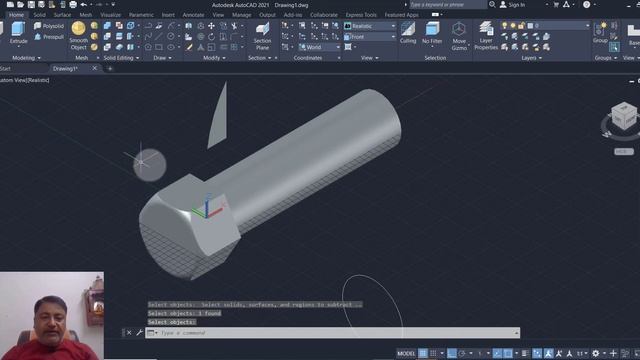Select the Move tool in Modify panel
Image resolution: width=640 pixels, height=360 pixels.
(211, 26)
